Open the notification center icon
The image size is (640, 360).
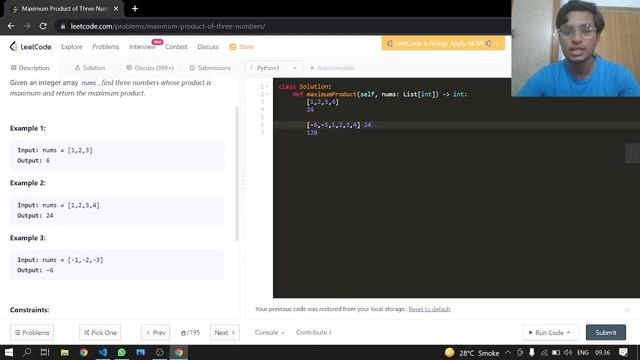(623, 352)
